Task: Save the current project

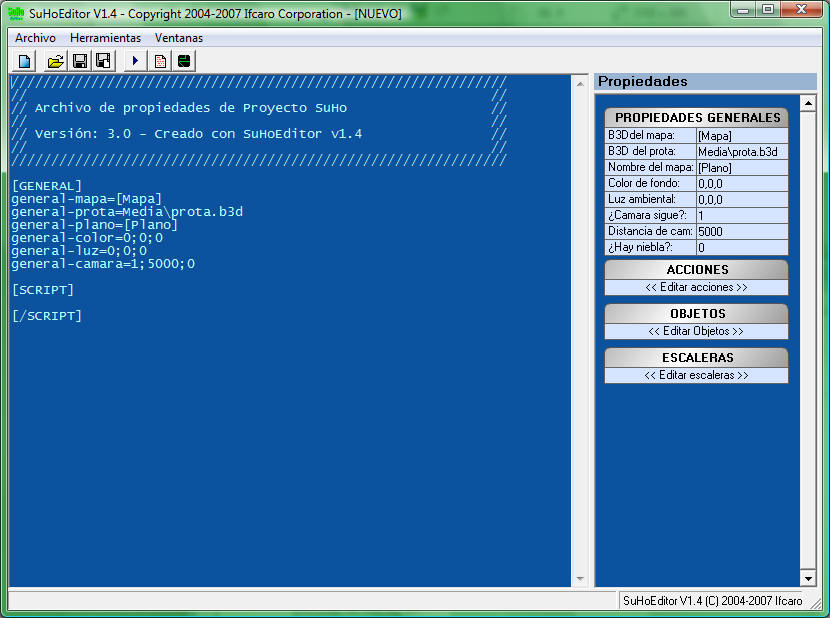Action: click(80, 61)
